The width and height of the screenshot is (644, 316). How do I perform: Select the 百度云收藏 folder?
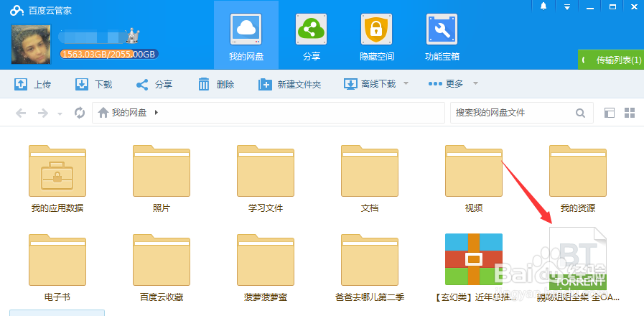click(x=162, y=268)
